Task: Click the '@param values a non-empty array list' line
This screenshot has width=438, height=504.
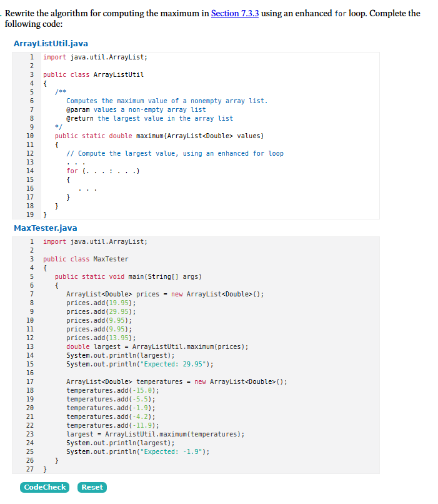Action: (x=136, y=109)
